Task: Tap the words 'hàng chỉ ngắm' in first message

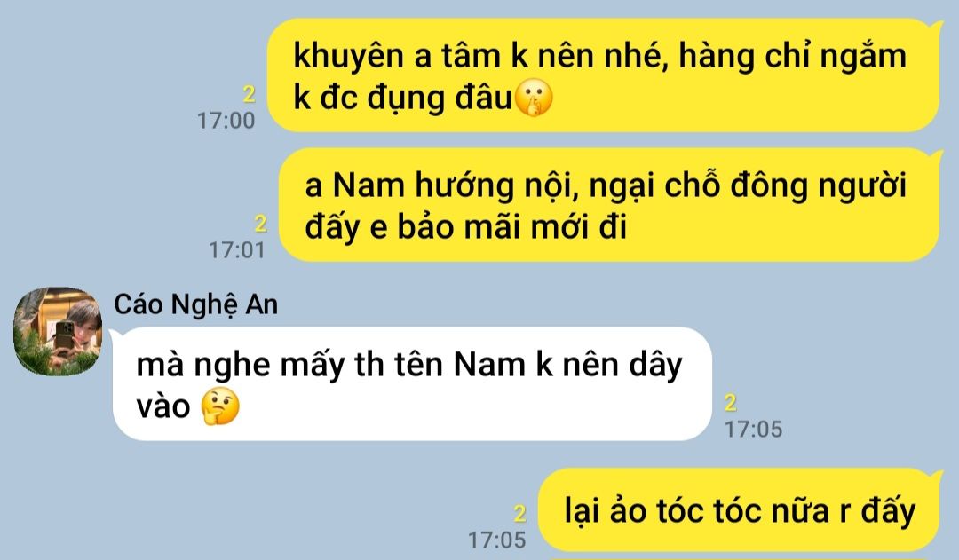Action: (x=793, y=56)
